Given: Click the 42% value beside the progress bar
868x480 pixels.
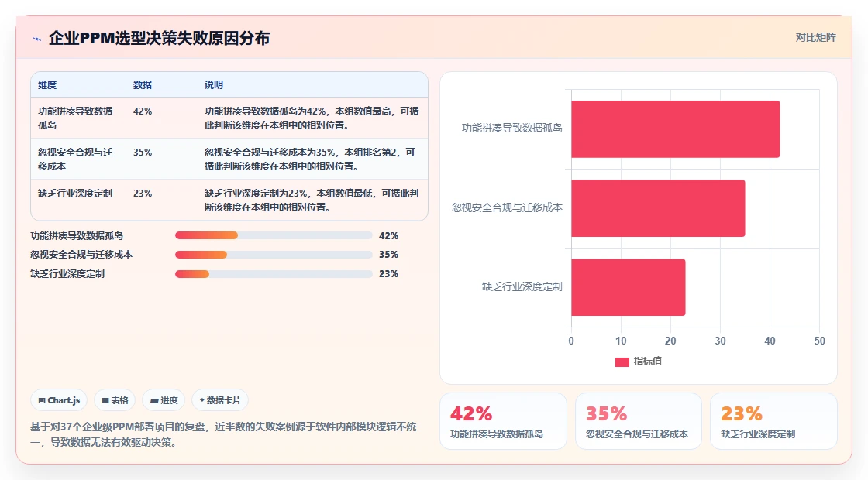Looking at the screenshot, I should 388,235.
